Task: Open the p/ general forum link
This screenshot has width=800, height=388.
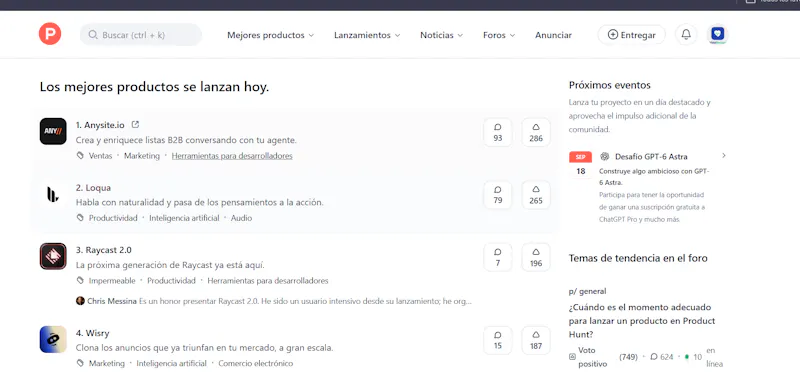Action: (587, 292)
